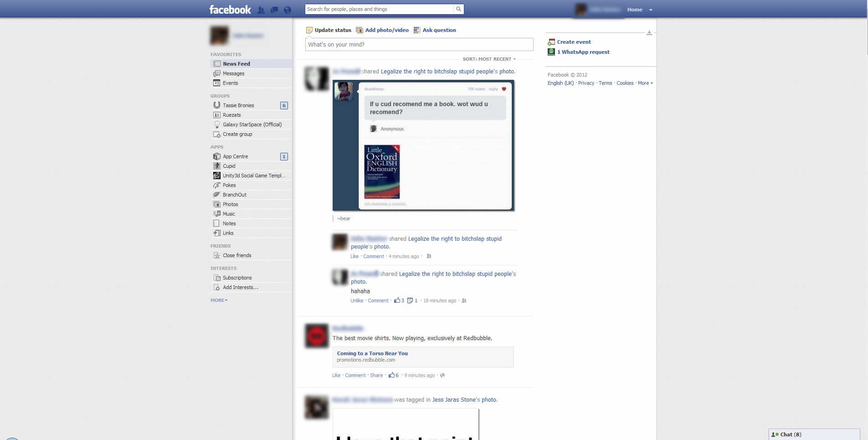Click Close friends star icon
Screen dimensions: 868x440
point(217,255)
